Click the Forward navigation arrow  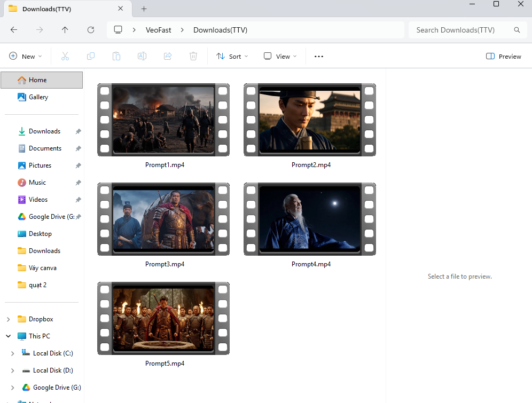(40, 30)
